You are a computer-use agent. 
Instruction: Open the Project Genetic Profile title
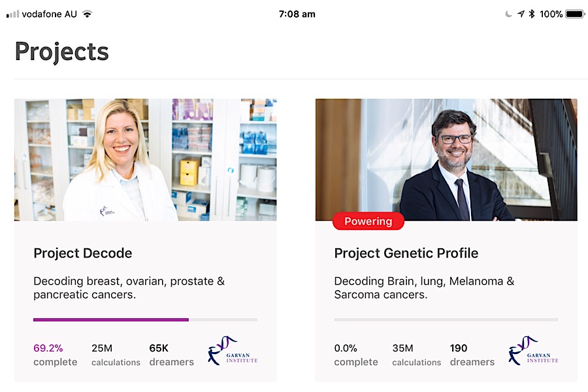tap(406, 253)
